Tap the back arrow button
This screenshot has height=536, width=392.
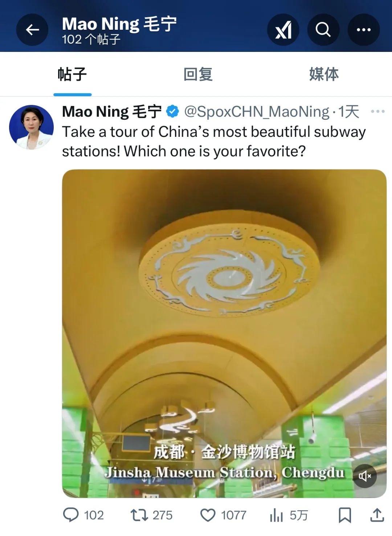32,30
